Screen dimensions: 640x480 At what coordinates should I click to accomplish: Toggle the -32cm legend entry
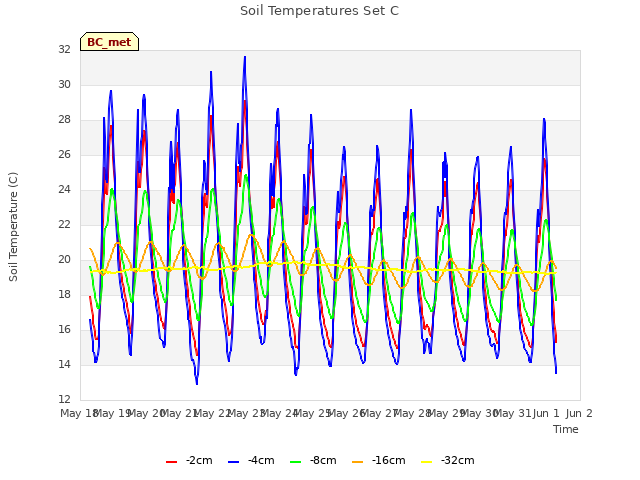pos(448,460)
